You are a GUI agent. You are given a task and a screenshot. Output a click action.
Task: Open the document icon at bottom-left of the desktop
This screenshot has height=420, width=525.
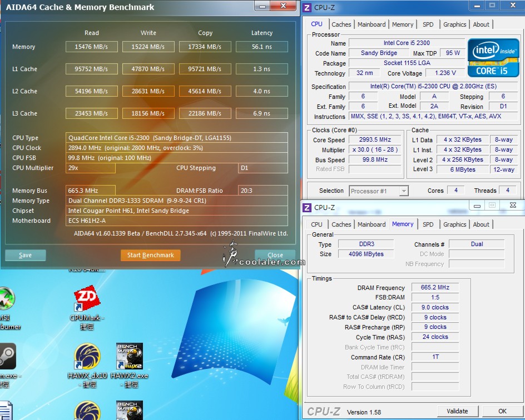coord(6,411)
